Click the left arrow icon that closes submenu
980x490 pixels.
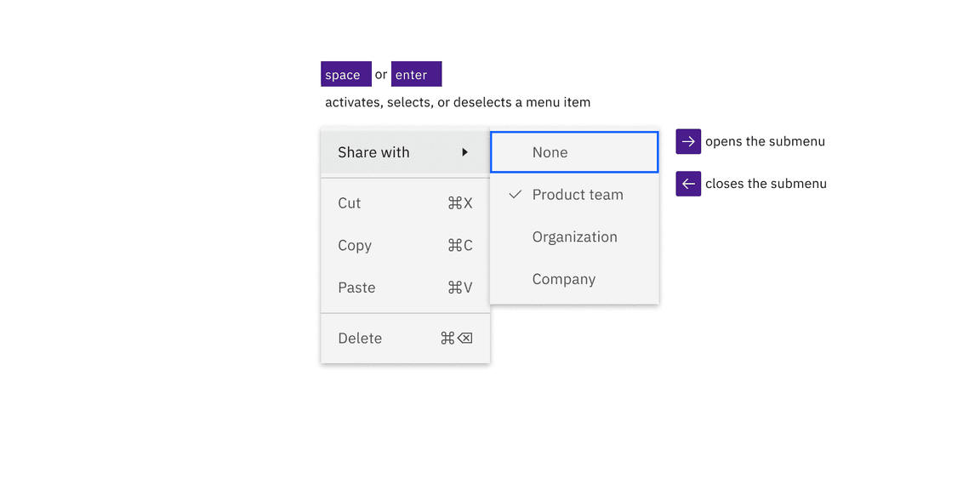[687, 184]
